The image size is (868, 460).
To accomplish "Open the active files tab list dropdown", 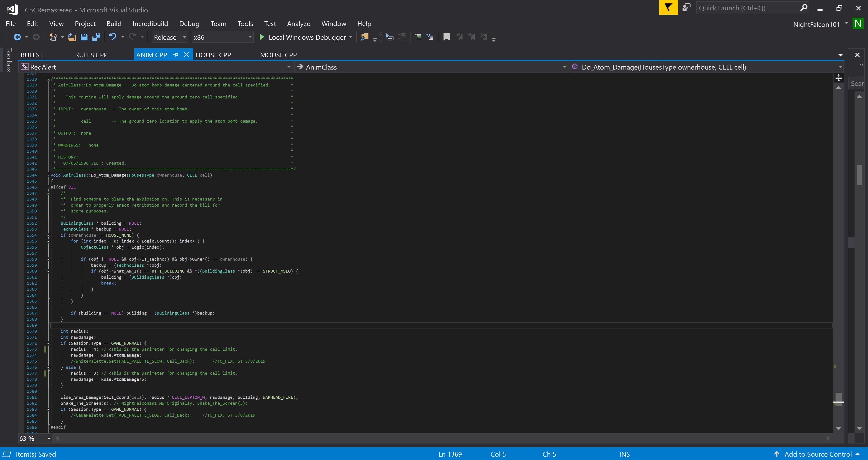I will point(840,55).
